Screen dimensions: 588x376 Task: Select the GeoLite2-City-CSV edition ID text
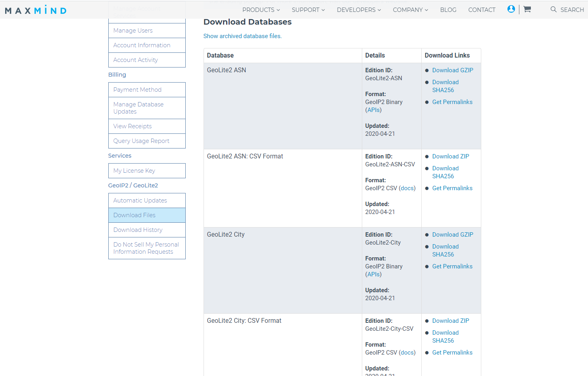click(389, 329)
